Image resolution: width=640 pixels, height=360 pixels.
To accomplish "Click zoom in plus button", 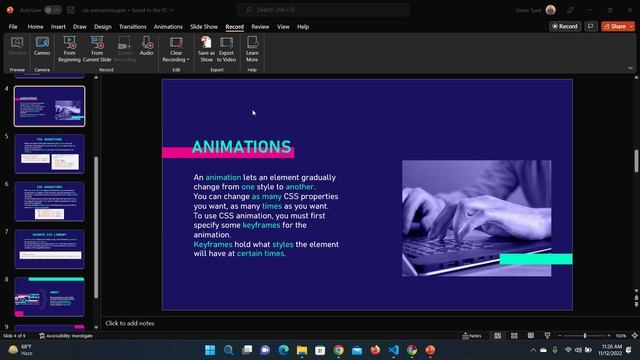I will [609, 336].
